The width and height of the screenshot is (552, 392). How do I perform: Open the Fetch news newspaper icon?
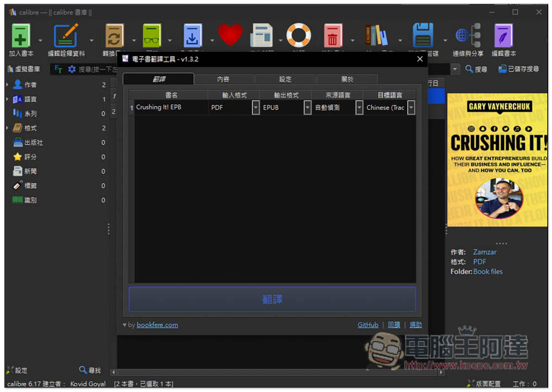click(261, 35)
